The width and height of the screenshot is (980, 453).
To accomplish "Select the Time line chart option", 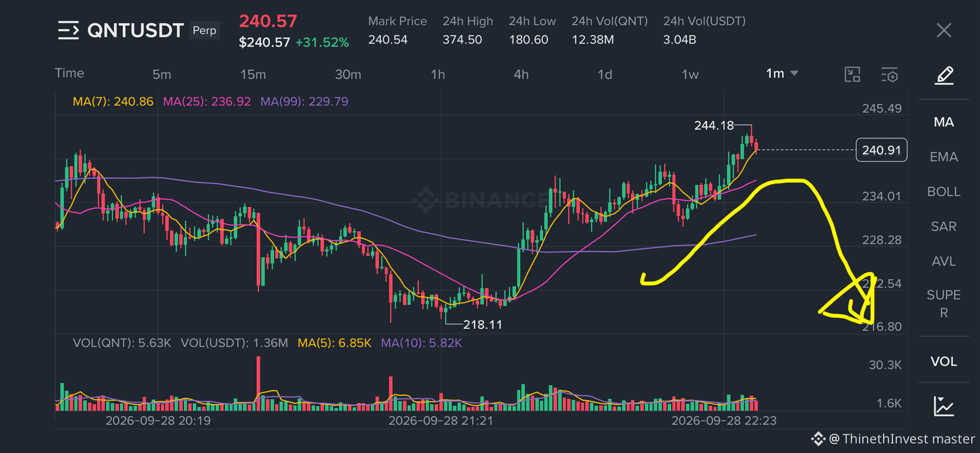I will 70,73.
